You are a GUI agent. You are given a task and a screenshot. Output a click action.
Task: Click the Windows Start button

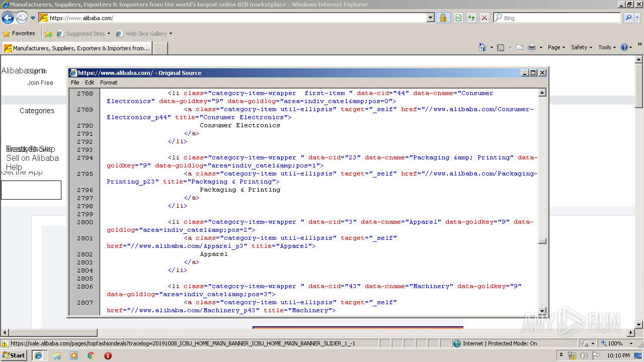(x=14, y=355)
